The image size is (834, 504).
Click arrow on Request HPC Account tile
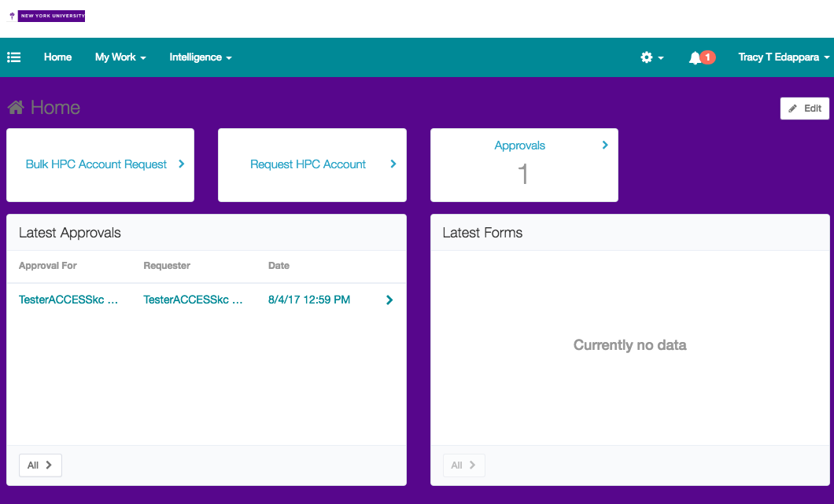coord(393,164)
